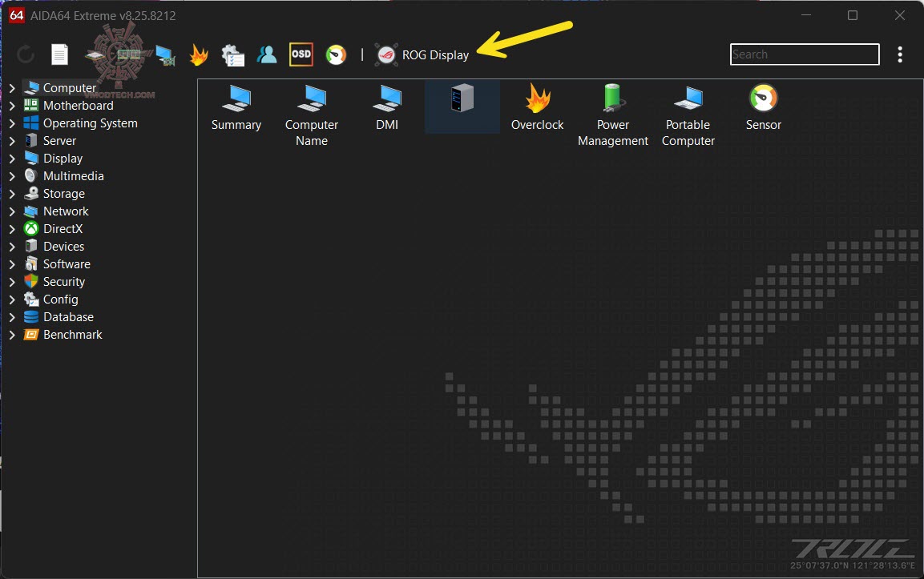Expand the Benchmark tree node
The width and height of the screenshot is (924, 579).
pyautogui.click(x=12, y=335)
